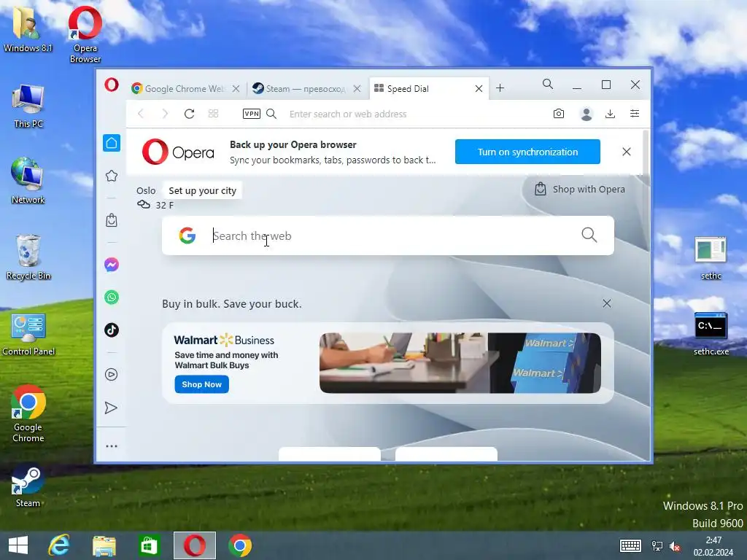Close the Google Chrome Web tab
This screenshot has height=560, width=747.
(236, 88)
